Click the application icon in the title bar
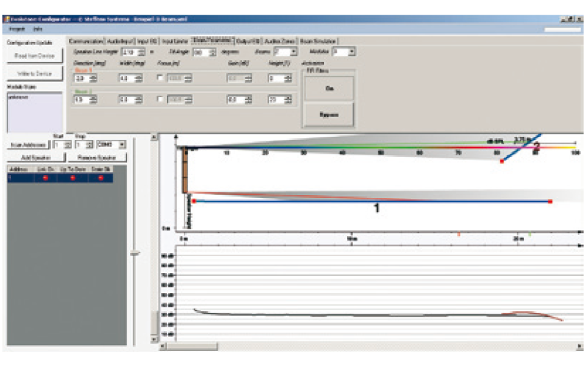The height and width of the screenshot is (368, 588). (x=6, y=19)
